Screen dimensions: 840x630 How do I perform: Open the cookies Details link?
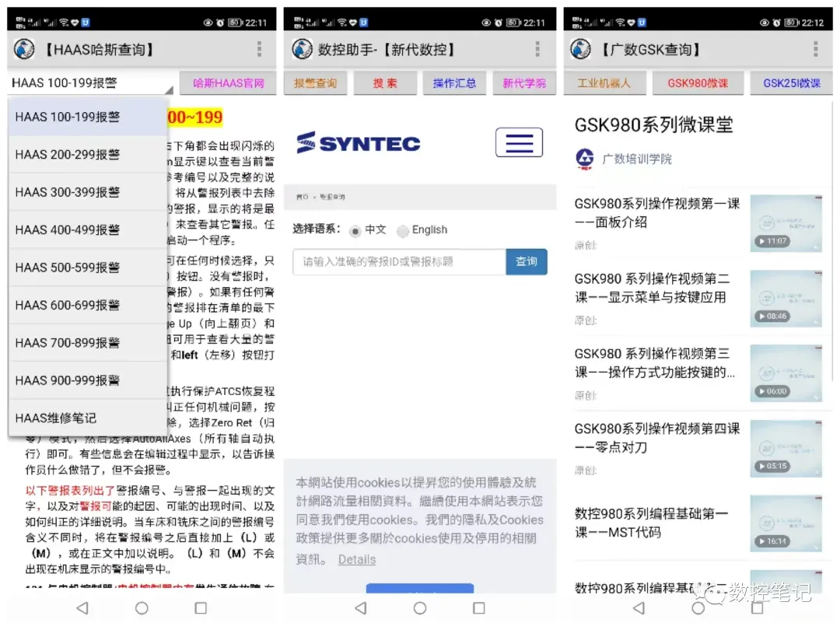click(357, 559)
